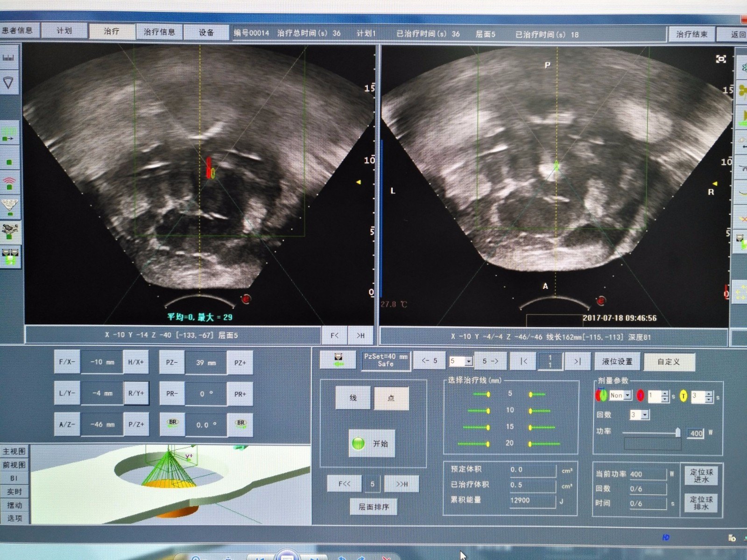747x560 pixels.
Task: Click the last slice >| button
Action: coord(578,361)
